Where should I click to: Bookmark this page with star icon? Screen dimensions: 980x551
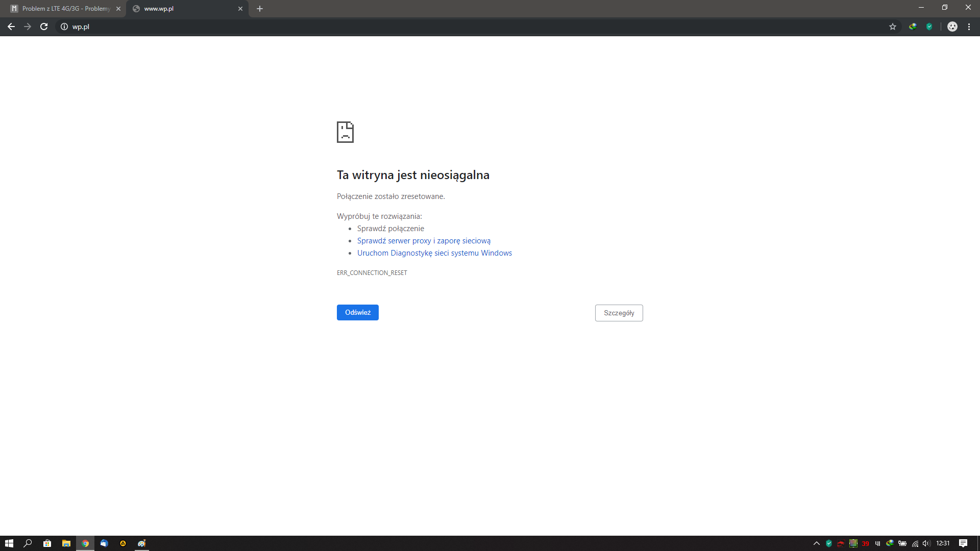click(893, 27)
